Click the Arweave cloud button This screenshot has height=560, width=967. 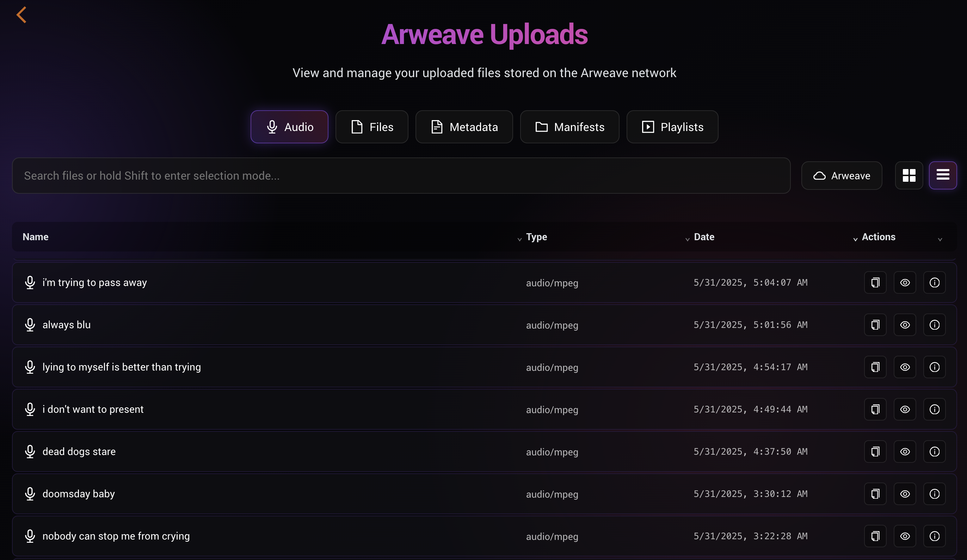[x=842, y=176]
